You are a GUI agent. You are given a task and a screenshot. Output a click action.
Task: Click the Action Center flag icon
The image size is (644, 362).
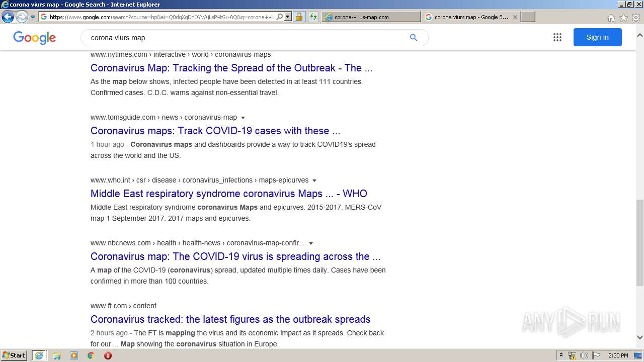point(596,355)
